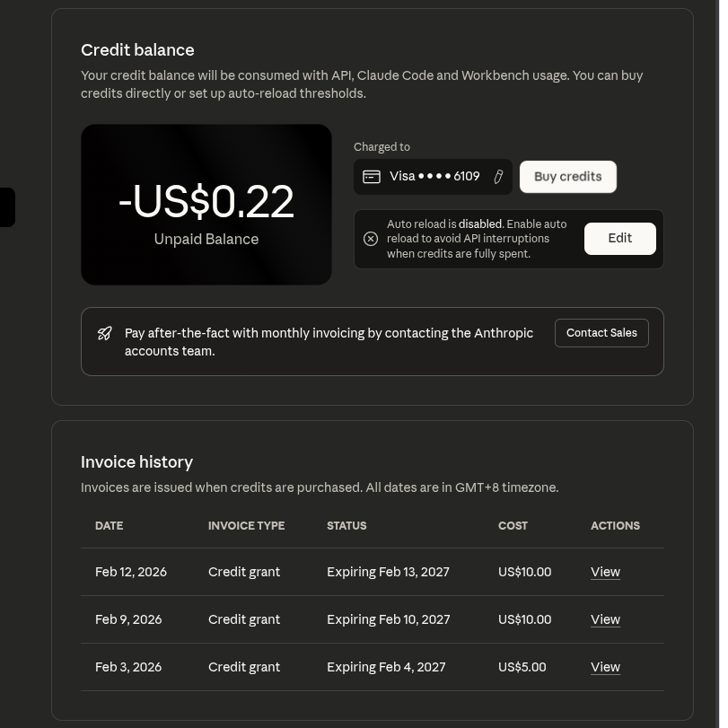Click the ACTIONS column header
728x728 pixels.
click(615, 526)
